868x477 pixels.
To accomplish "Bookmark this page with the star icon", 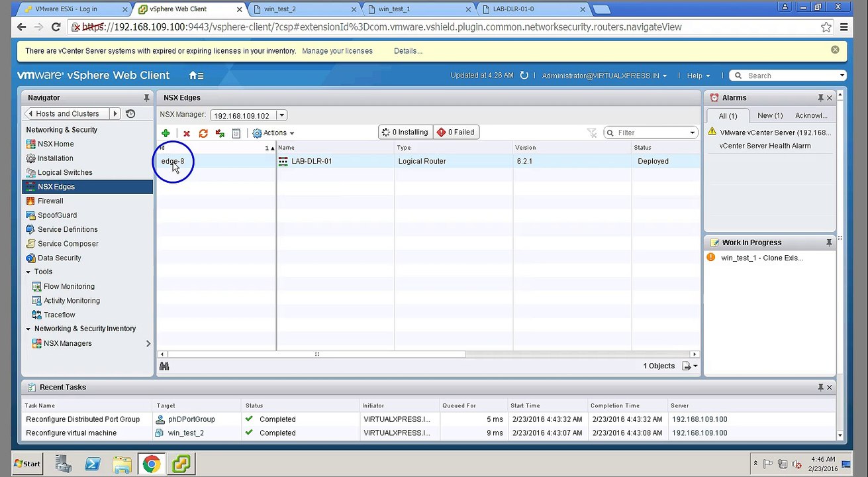I will (826, 27).
